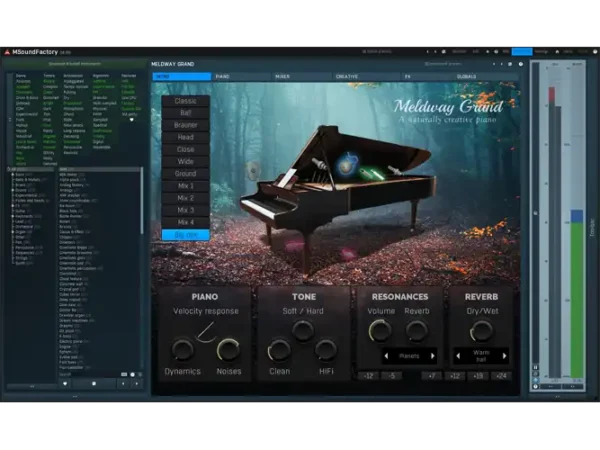Select the Mix 2 microphone setup
The height and width of the screenshot is (450, 600).
tap(186, 198)
